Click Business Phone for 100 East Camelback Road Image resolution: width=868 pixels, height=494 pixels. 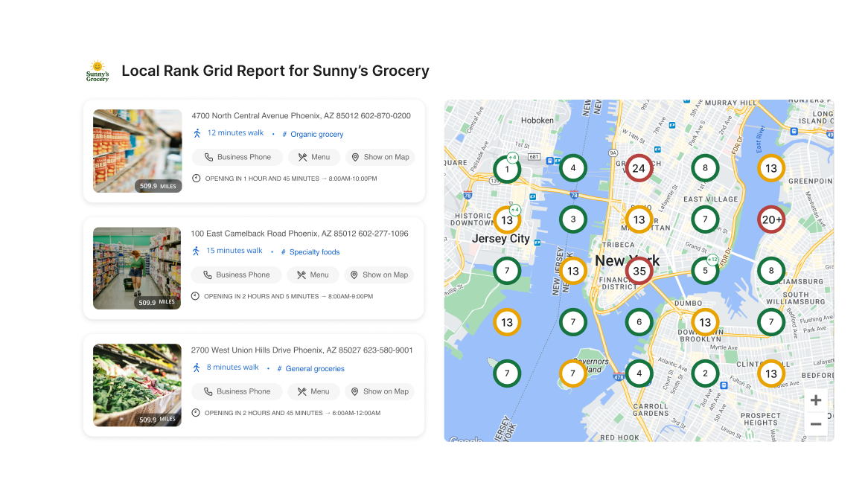click(237, 275)
